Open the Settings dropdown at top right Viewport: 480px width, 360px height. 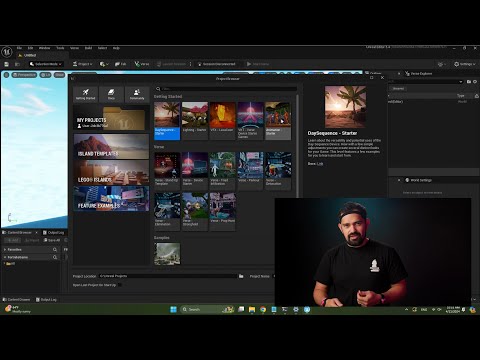[x=465, y=64]
